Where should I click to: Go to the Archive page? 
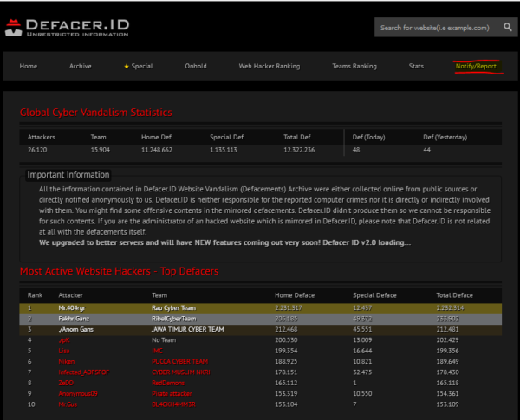[x=80, y=66]
